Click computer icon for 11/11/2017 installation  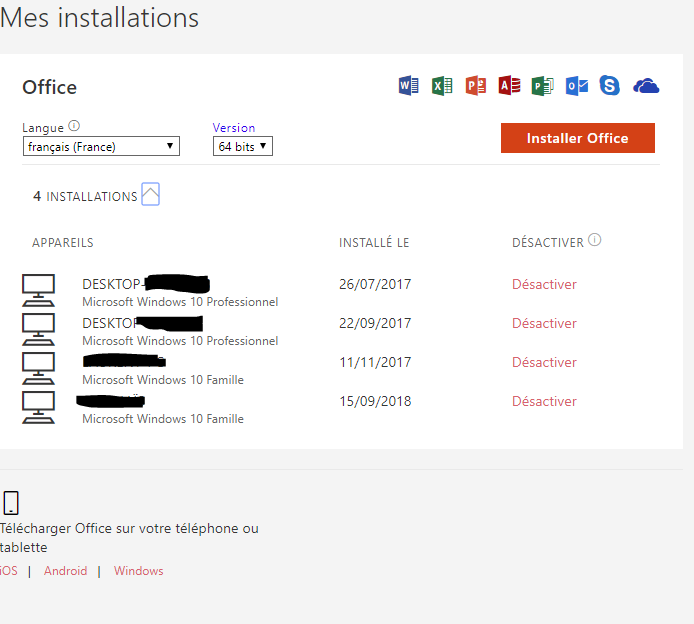[x=39, y=368]
